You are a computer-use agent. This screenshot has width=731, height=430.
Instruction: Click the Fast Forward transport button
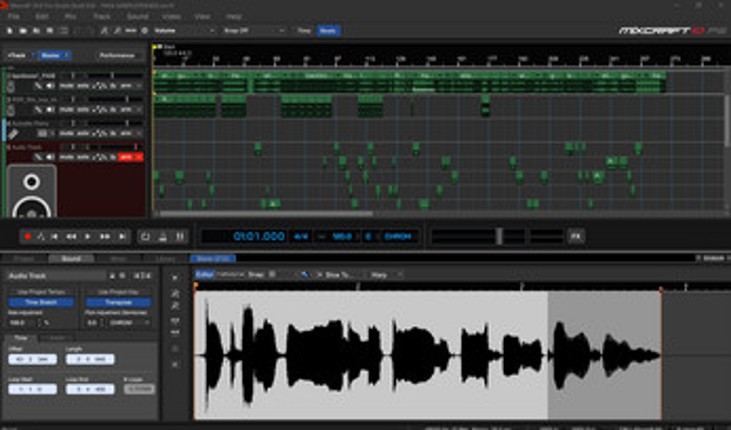point(104,236)
